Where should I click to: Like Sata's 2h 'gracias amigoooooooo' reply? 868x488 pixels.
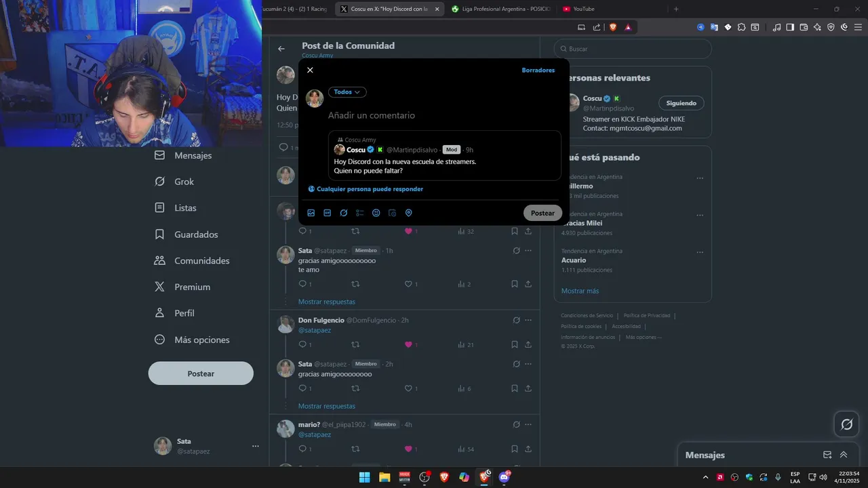(x=408, y=388)
